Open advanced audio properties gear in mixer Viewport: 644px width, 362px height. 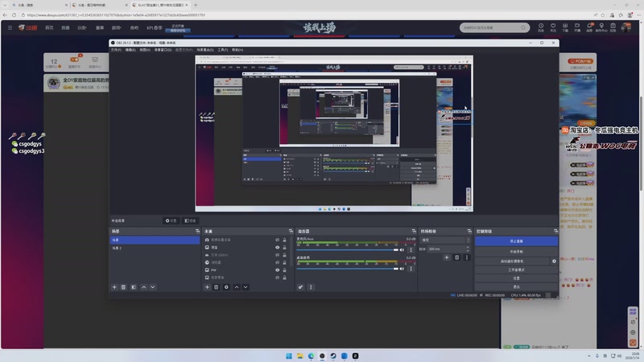coord(300,287)
